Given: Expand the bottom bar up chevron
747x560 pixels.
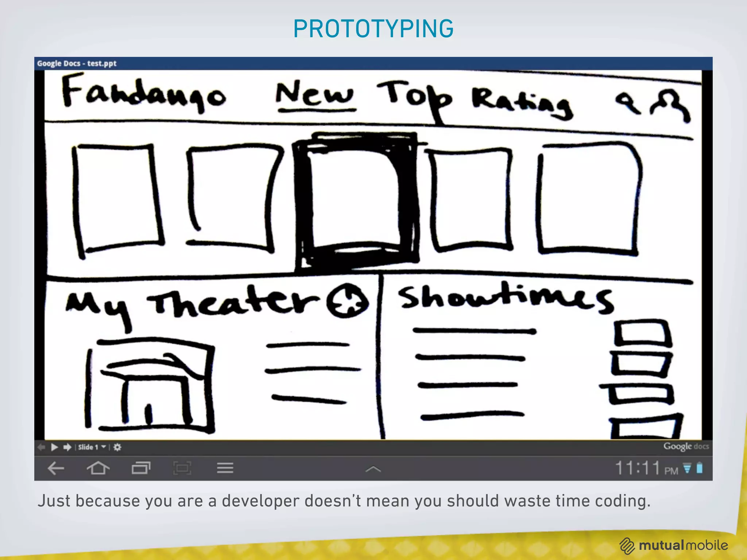Looking at the screenshot, I should 373,469.
